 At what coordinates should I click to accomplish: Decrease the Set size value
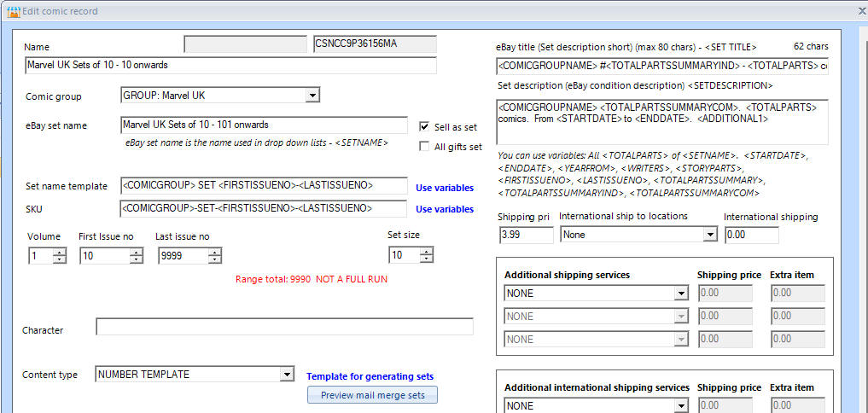[x=426, y=259]
